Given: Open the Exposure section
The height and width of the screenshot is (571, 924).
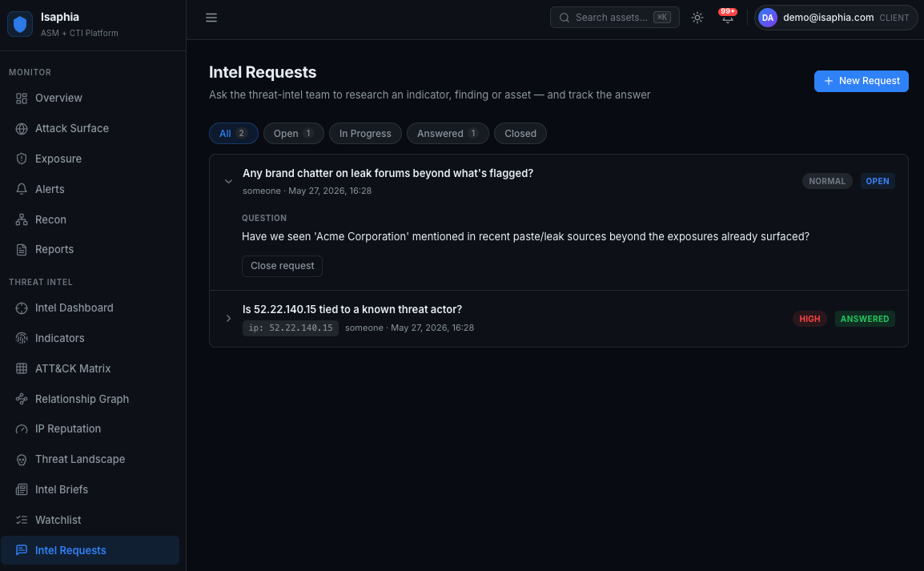Looking at the screenshot, I should click(90, 159).
